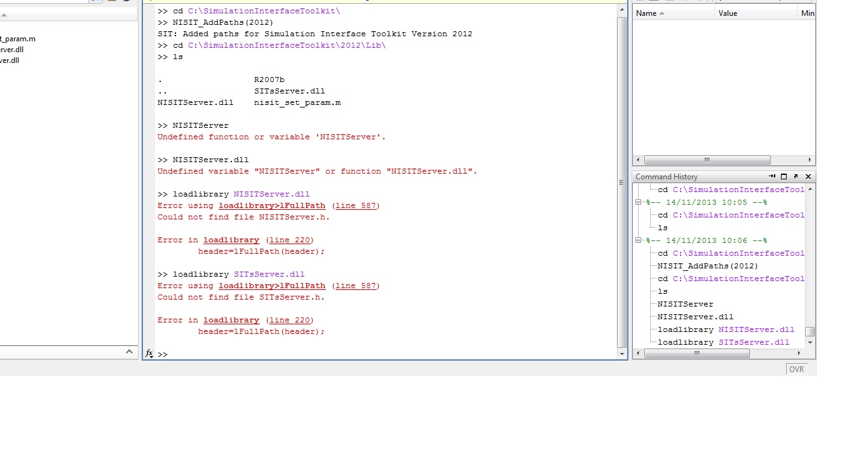Image resolution: width=868 pixels, height=463 pixels.
Task: Click the 'SIT: Added paths' output line
Action: (315, 34)
